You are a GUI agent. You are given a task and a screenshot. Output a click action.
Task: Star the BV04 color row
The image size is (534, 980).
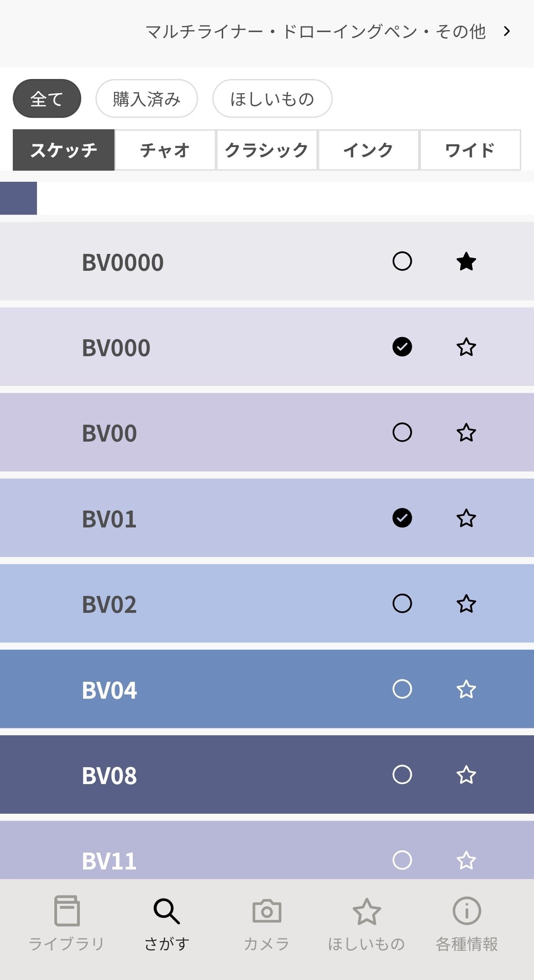466,689
